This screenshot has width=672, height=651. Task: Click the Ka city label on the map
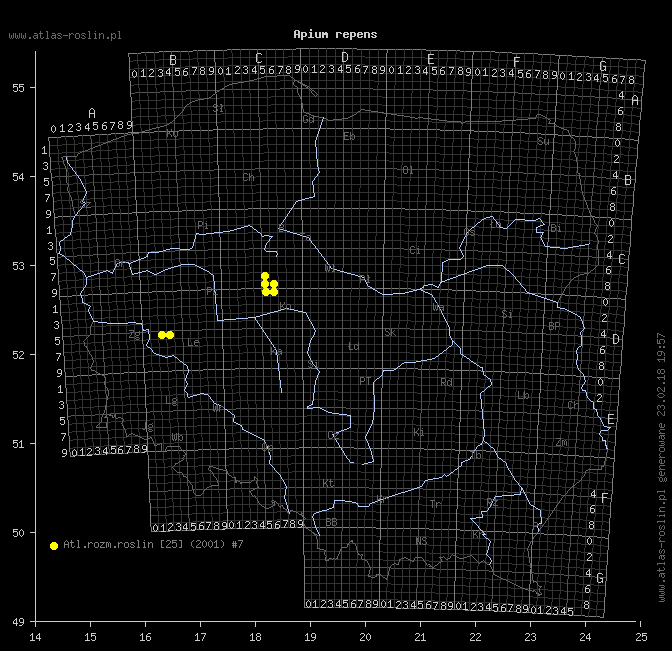coord(276,352)
